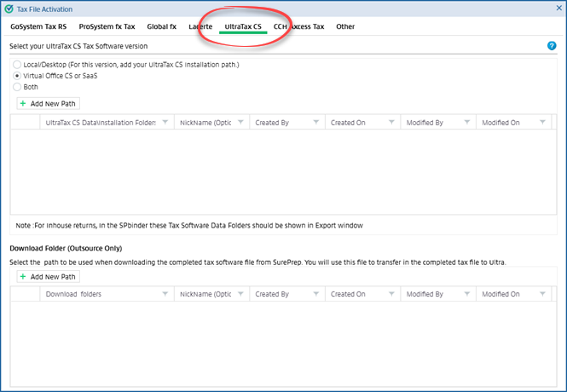Open the ProSystem fx Tax tab
The height and width of the screenshot is (392, 567).
(107, 26)
